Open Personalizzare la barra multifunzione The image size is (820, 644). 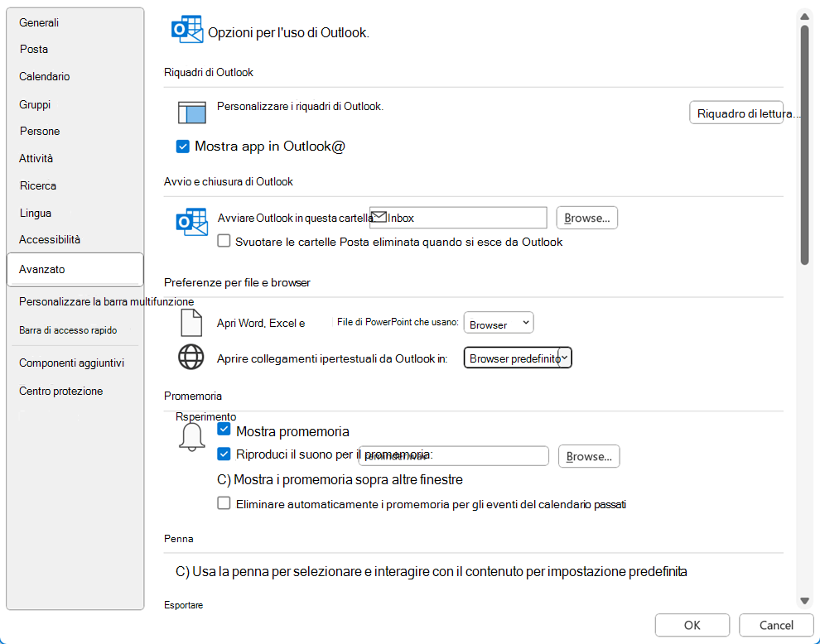(106, 301)
